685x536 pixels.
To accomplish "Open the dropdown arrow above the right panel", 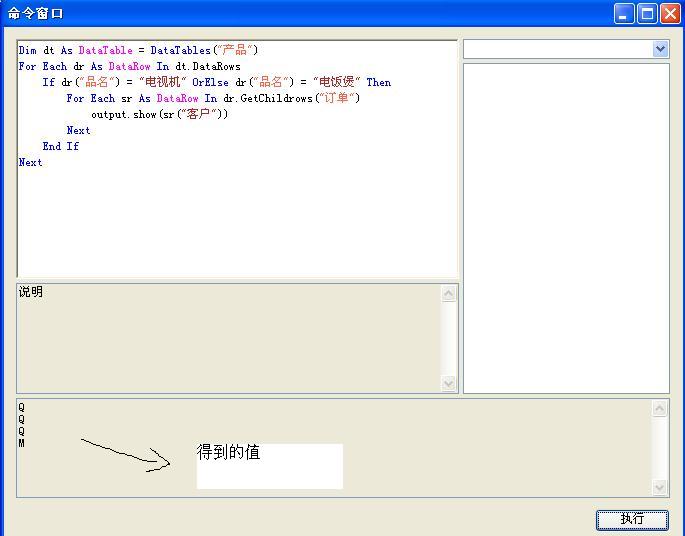I will click(660, 49).
